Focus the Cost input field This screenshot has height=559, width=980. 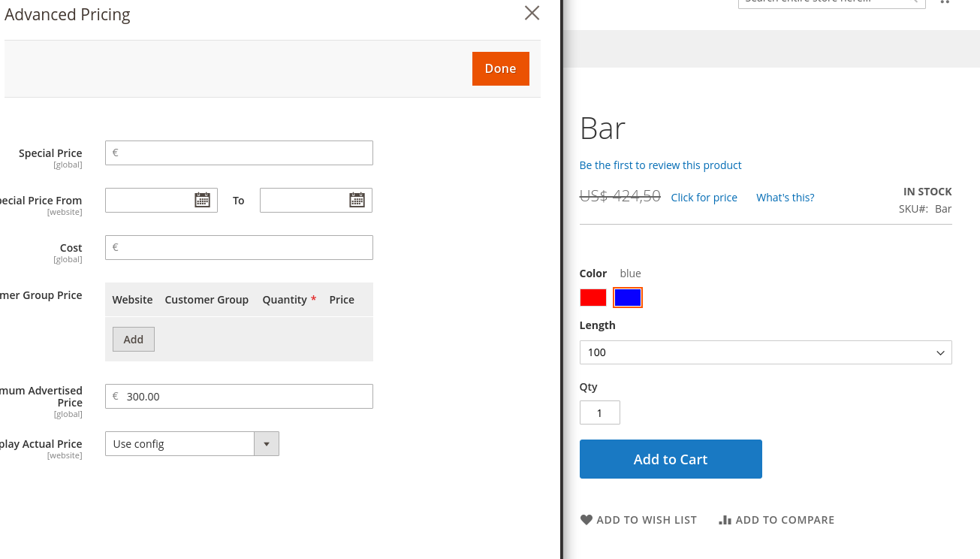(x=239, y=247)
